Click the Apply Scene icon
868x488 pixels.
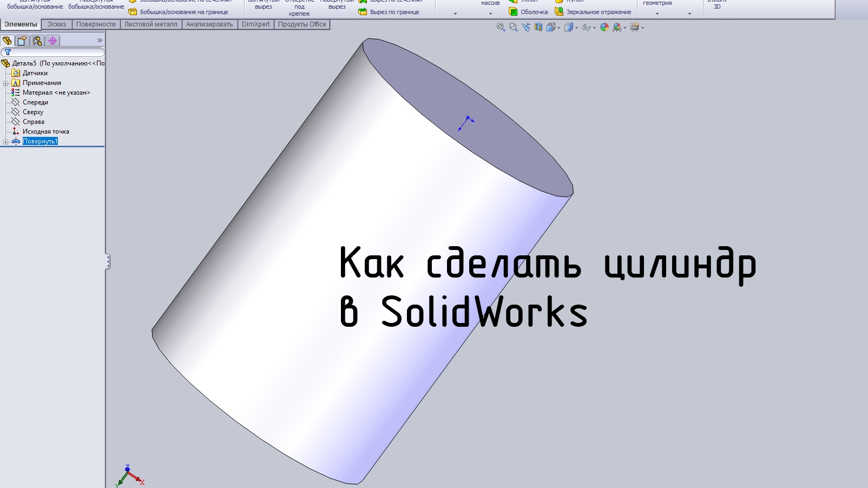(617, 27)
